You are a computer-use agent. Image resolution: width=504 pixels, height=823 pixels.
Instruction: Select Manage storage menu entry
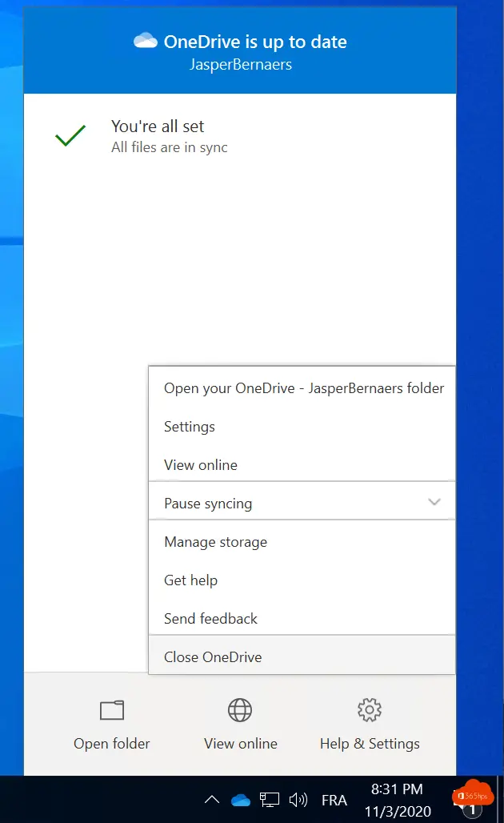click(302, 542)
